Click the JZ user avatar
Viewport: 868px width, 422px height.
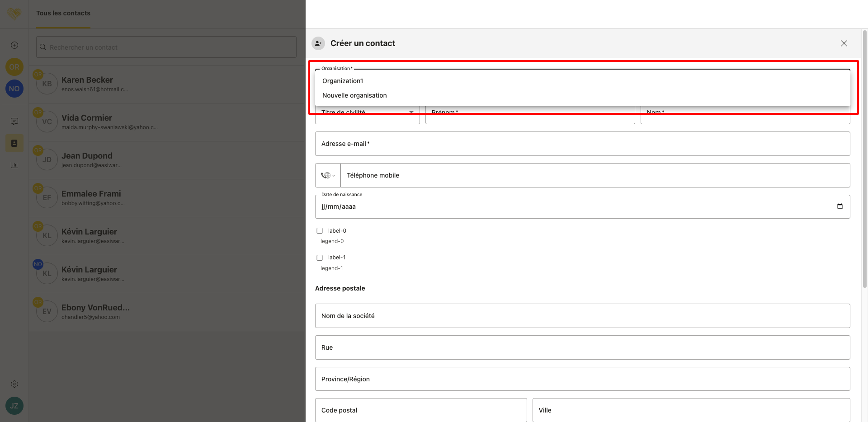[14, 406]
